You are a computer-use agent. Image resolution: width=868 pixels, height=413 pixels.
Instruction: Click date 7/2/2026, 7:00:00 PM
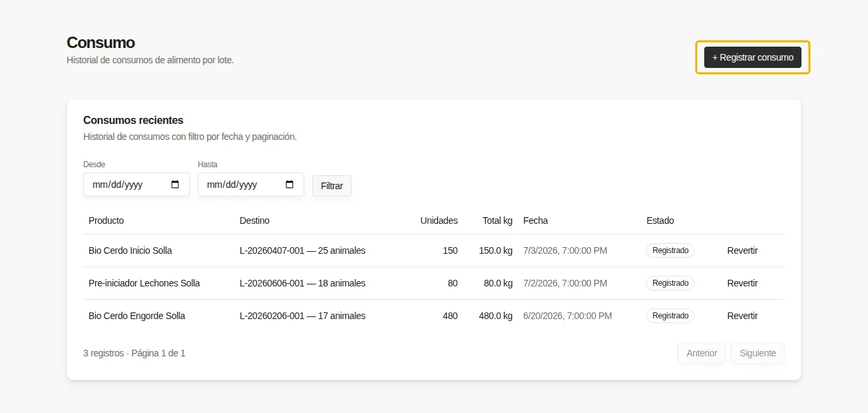565,283
